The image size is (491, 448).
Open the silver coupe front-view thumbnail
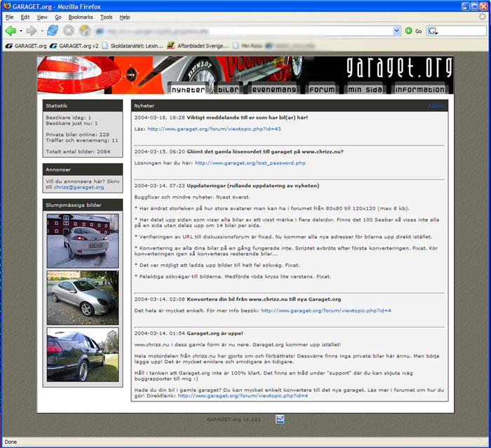coord(83,298)
